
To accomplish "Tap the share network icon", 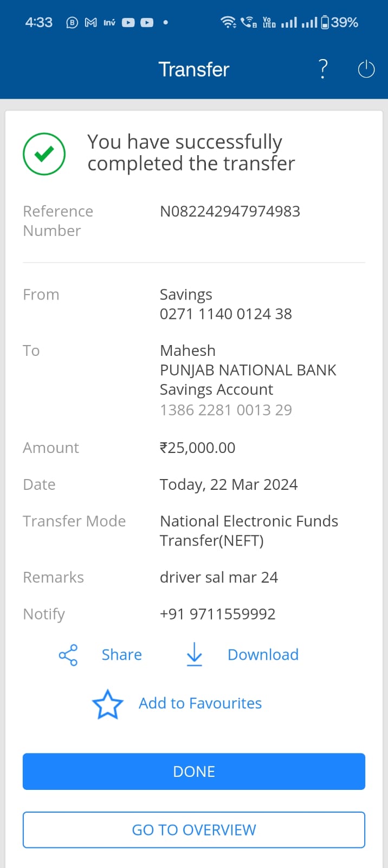I will [68, 655].
